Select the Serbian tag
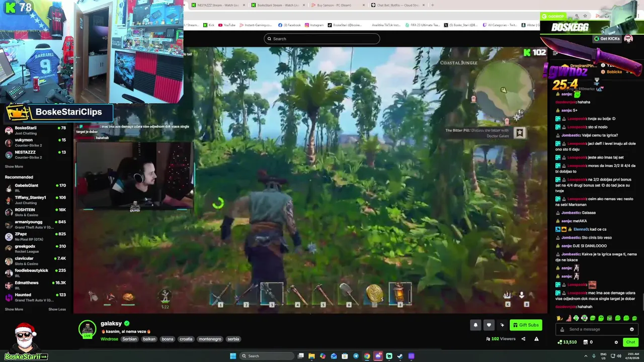 129,339
